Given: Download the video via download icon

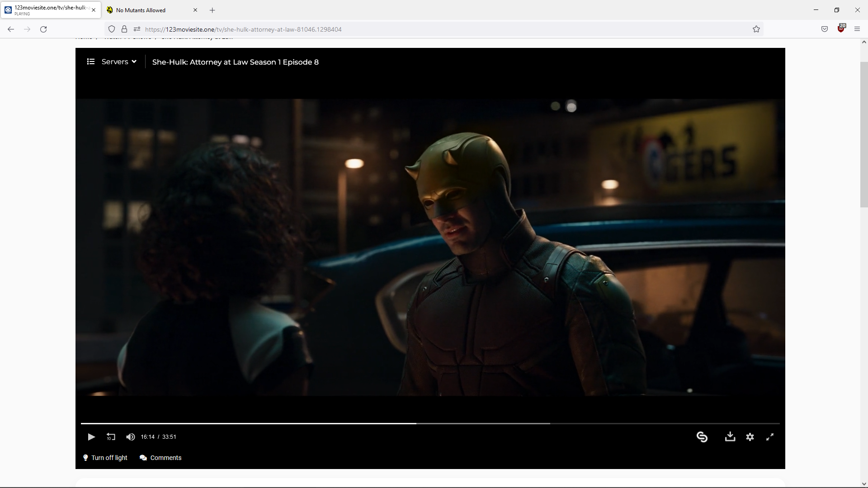Looking at the screenshot, I should coord(730,436).
